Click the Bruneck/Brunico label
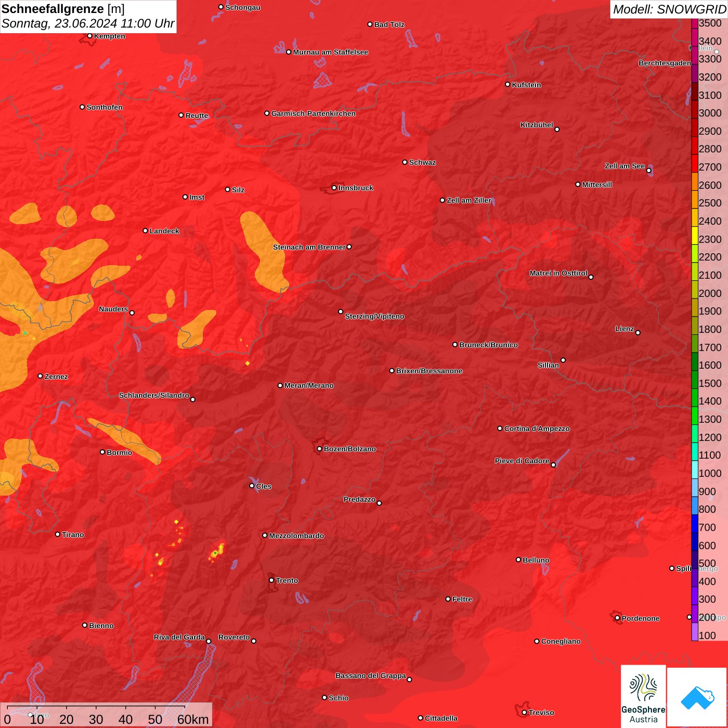This screenshot has height=728, width=728. coord(488,345)
